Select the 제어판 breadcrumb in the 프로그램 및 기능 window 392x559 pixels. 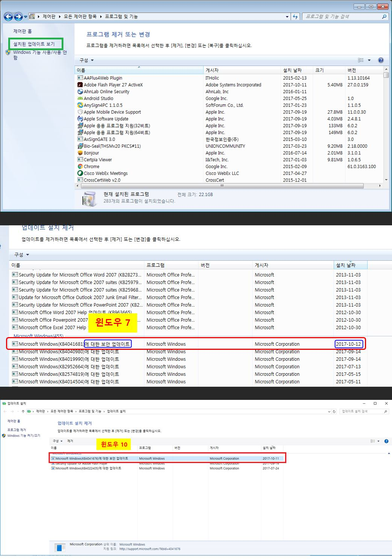click(49, 17)
